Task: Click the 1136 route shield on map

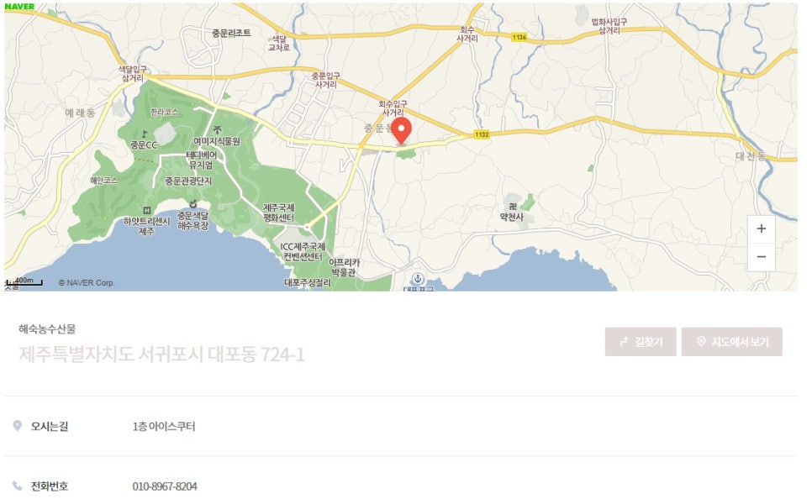Action: click(519, 37)
